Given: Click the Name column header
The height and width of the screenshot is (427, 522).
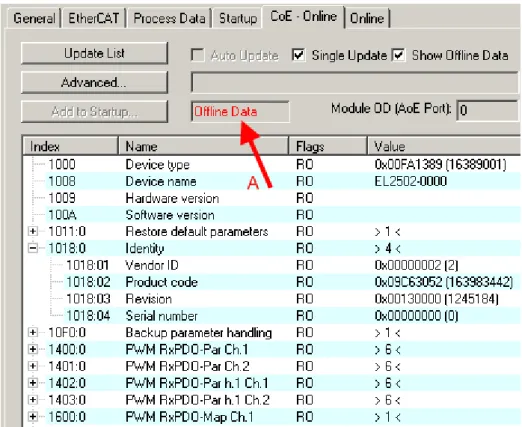Looking at the screenshot, I should (203, 146).
